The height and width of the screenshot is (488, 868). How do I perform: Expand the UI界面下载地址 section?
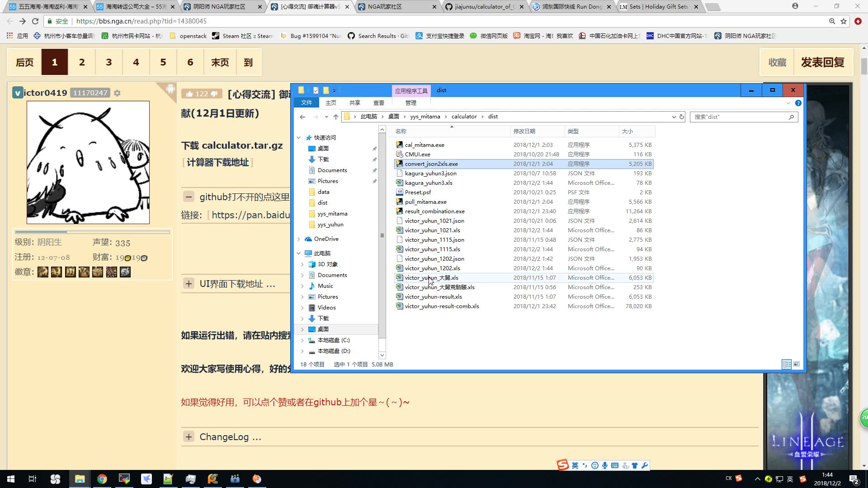[189, 284]
